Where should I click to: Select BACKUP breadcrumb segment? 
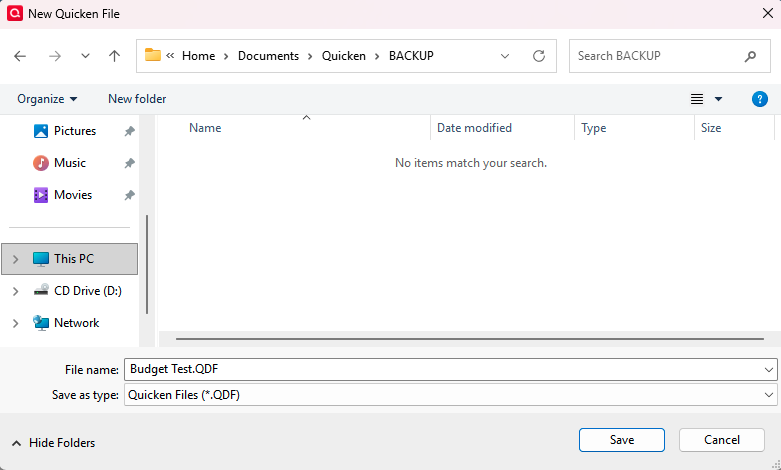[x=411, y=56]
